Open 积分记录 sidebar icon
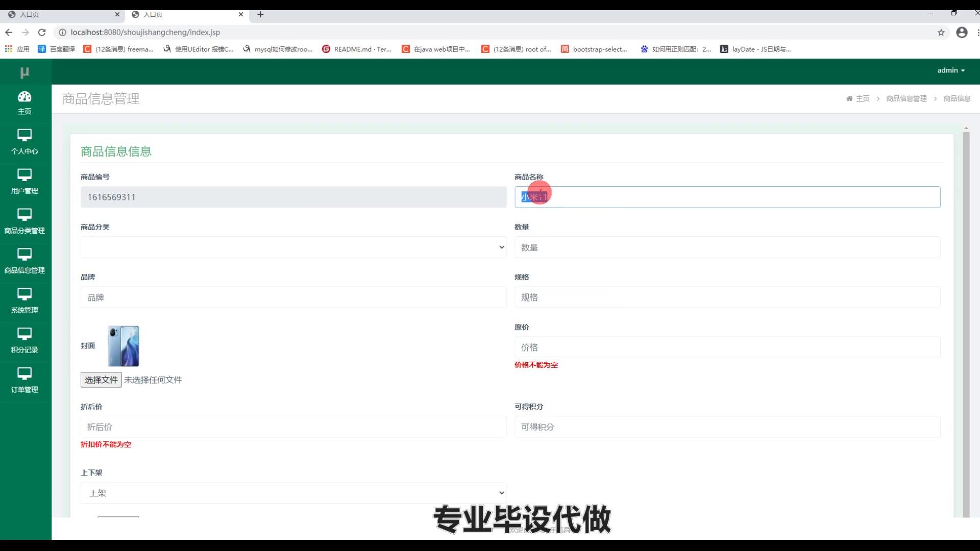The width and height of the screenshot is (980, 551). coord(24,341)
